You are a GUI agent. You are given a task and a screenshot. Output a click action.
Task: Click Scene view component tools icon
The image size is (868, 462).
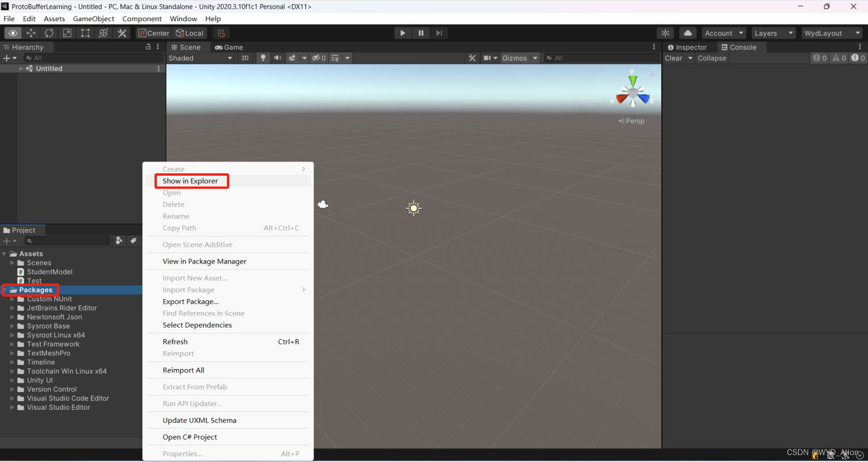coord(472,58)
